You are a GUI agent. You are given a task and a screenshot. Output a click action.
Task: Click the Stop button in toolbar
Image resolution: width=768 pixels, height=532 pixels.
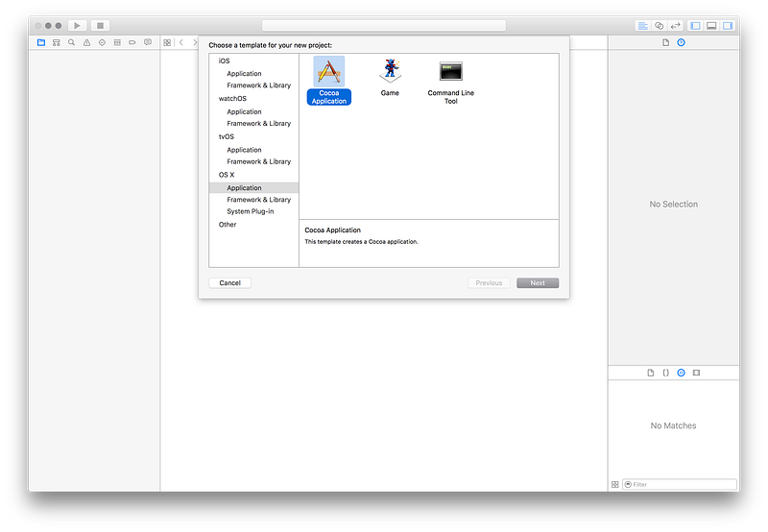(x=100, y=26)
